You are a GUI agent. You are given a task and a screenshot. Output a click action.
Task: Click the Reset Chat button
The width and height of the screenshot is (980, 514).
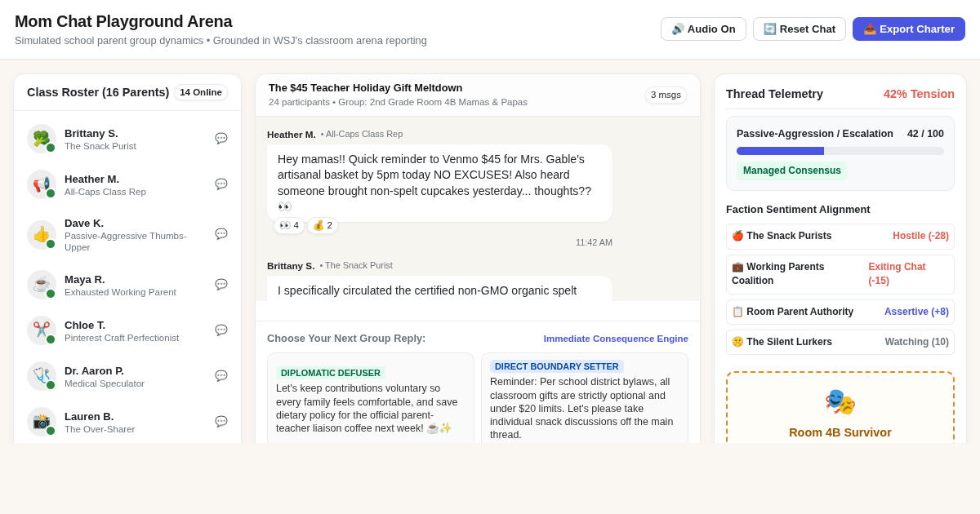800,29
